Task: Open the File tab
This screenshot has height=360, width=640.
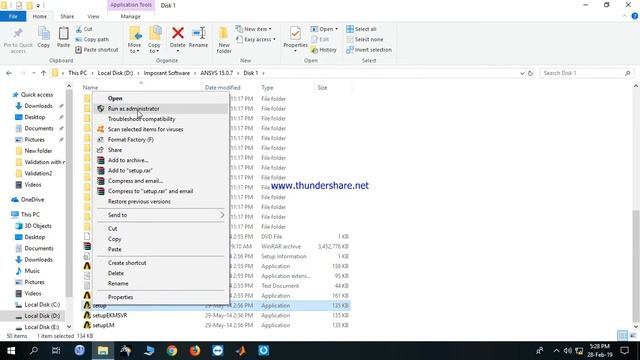Action: coord(13,16)
